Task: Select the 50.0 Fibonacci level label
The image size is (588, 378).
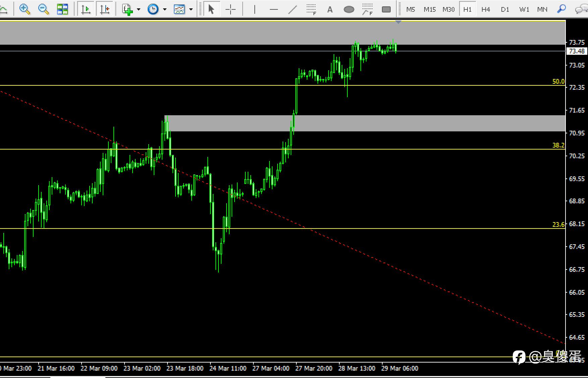Action: point(558,81)
